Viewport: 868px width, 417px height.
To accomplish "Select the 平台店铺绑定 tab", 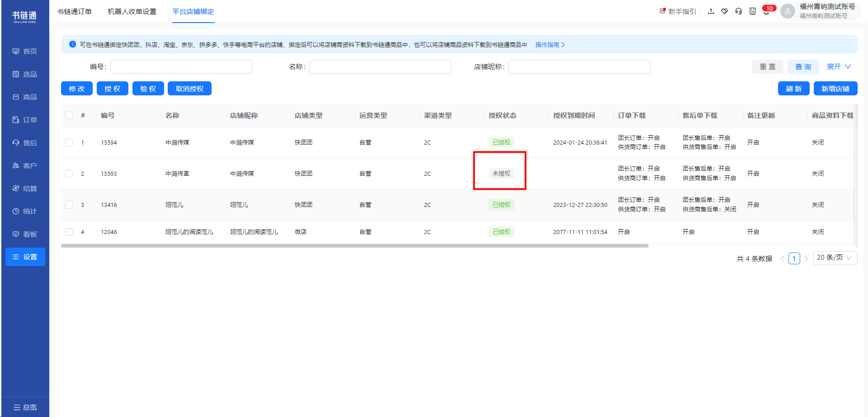I will (x=193, y=11).
